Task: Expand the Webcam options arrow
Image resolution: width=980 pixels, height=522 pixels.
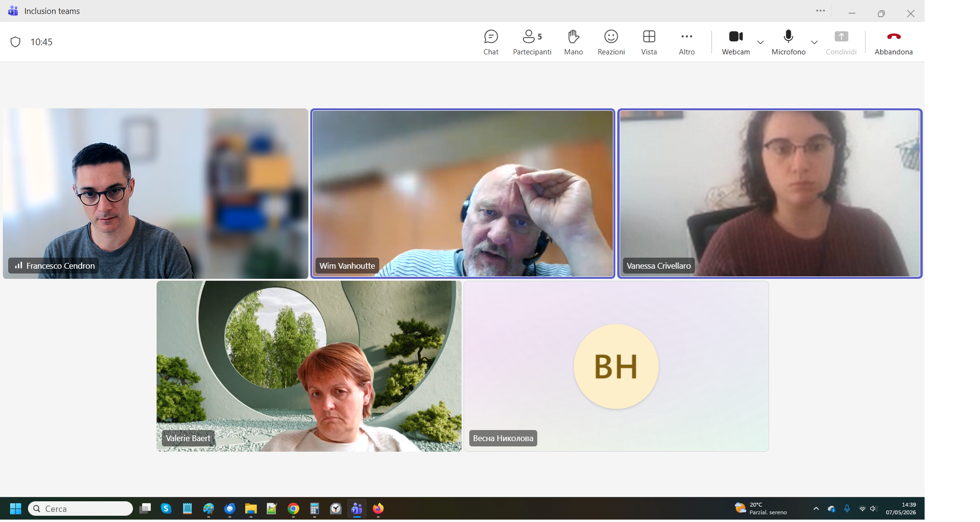Action: (760, 42)
